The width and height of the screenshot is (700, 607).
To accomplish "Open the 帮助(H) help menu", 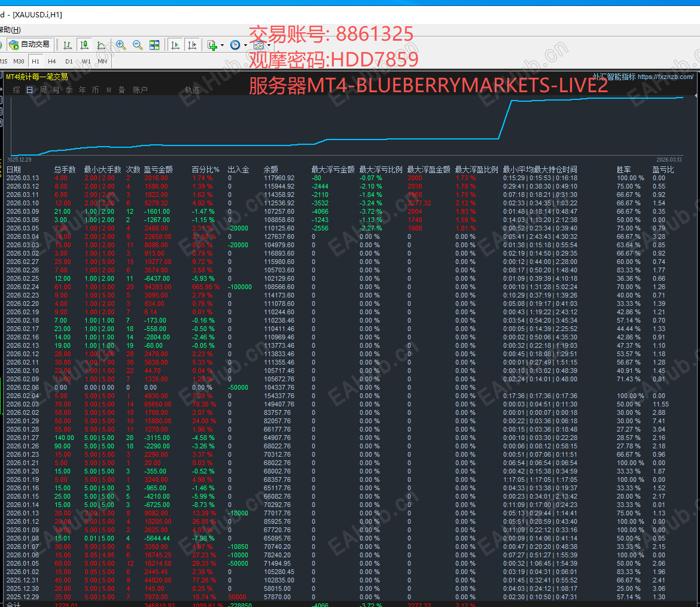I will (10, 30).
